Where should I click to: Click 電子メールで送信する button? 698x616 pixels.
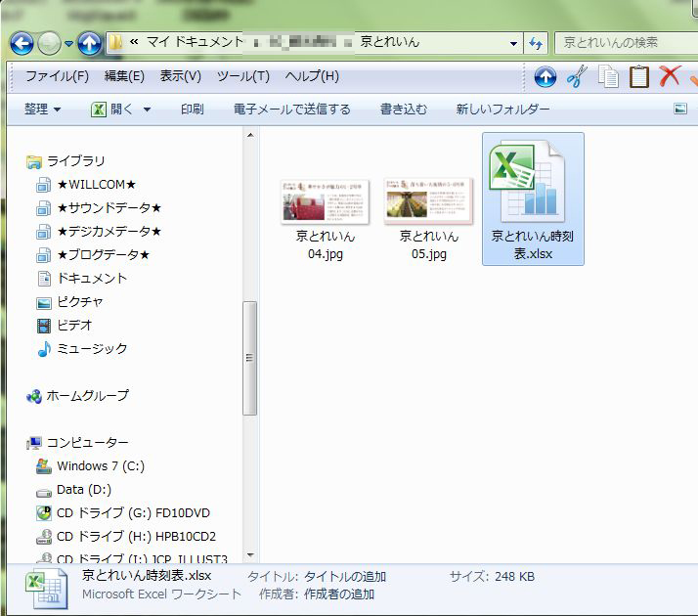point(291,110)
